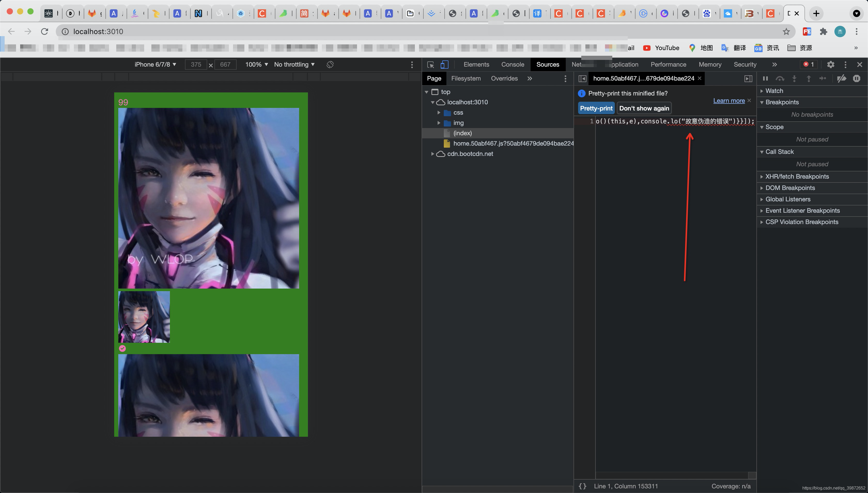Click the small thumbnail image in page
The height and width of the screenshot is (493, 868).
(144, 317)
